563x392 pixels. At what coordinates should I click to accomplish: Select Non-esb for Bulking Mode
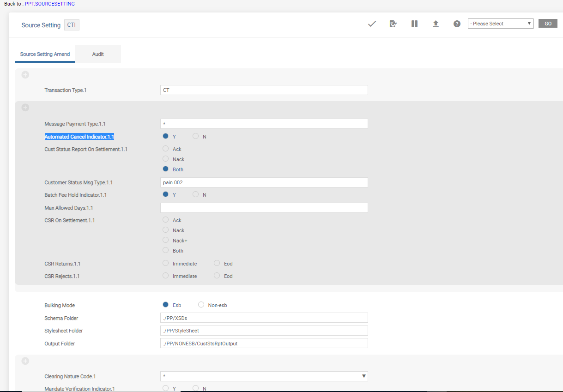[x=201, y=305]
